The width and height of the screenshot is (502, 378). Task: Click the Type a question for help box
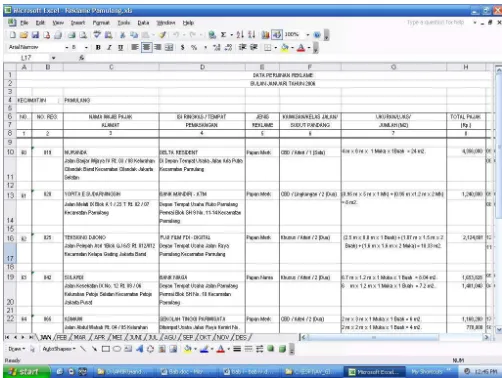(435, 22)
